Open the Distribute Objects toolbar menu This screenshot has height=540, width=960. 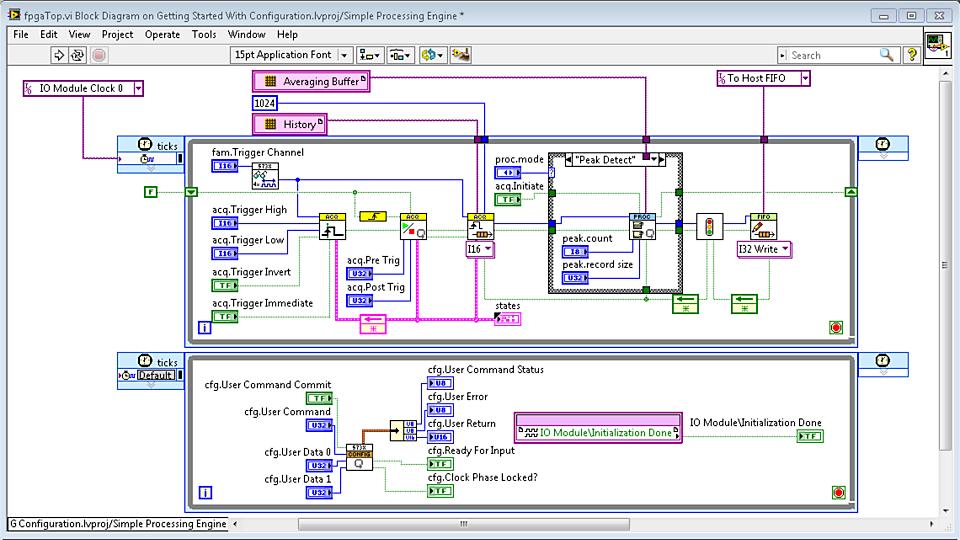[x=400, y=55]
